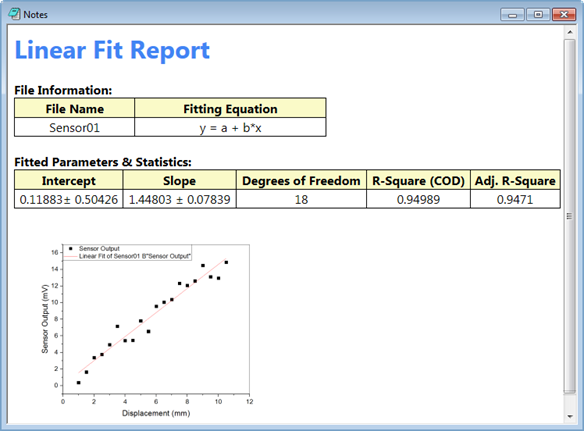Click the Displacement (mm) axis title
584x431 pixels.
click(156, 413)
